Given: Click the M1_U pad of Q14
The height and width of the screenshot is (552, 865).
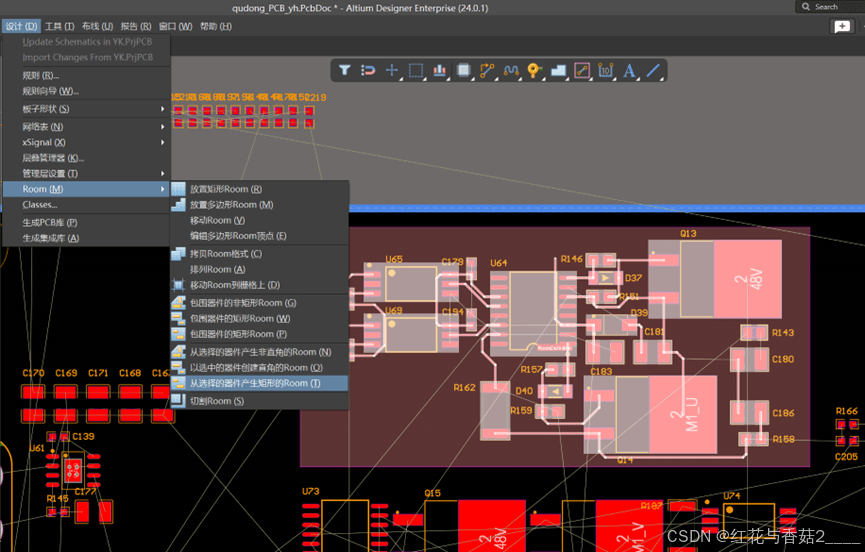Looking at the screenshot, I should pyautogui.click(x=684, y=415).
